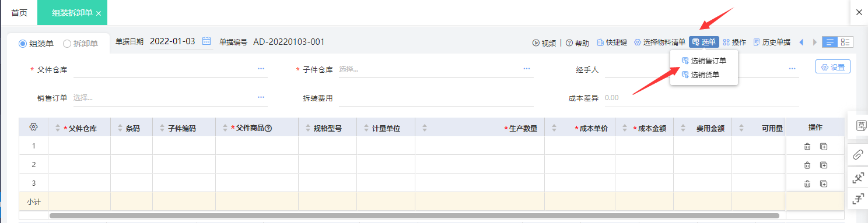The height and width of the screenshot is (223, 868).
Task: Copy row 2 using duplicate icon
Action: point(824,165)
